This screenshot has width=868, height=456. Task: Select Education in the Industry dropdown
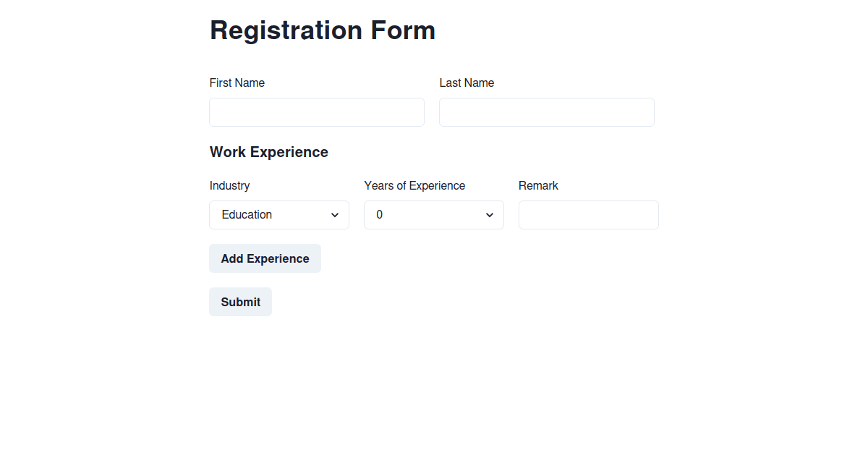coord(278,214)
